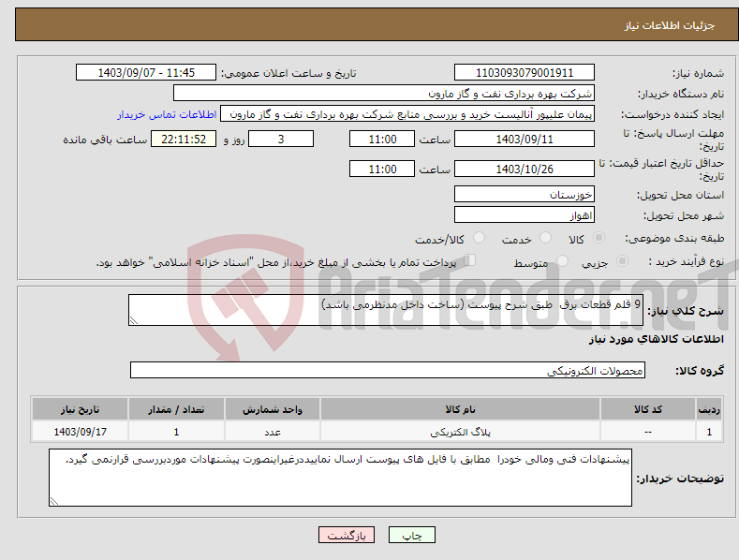This screenshot has width=739, height=560.
Task: Click the عدد unit cell
Action: coord(273,432)
